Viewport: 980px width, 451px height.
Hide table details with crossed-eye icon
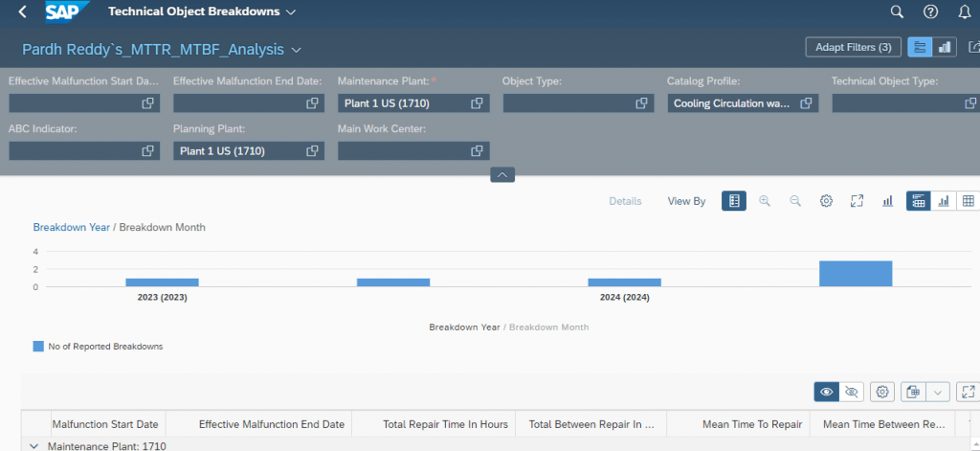coord(851,393)
